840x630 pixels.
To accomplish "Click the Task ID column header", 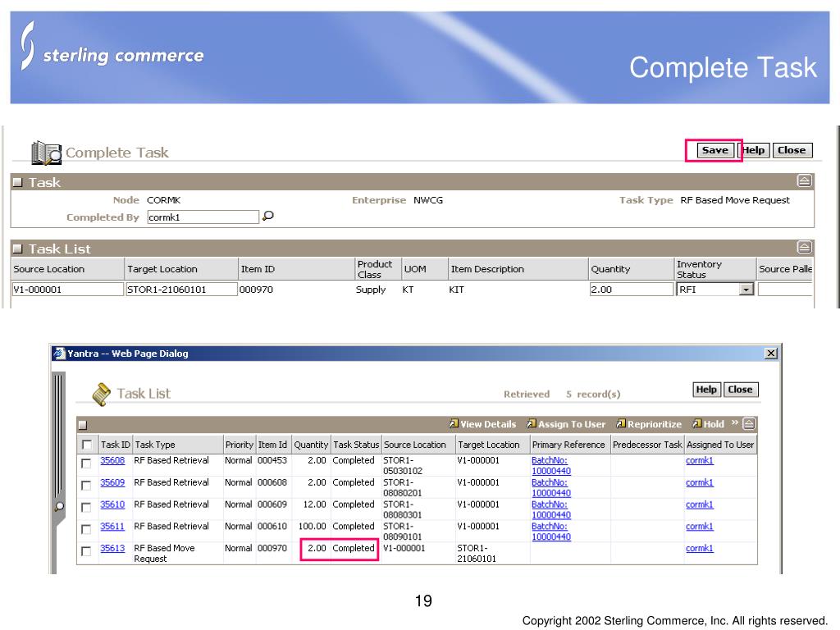I will click(x=115, y=445).
